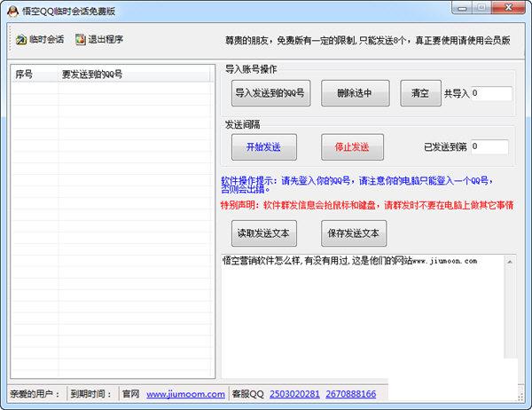
Task: Click the 已发送到第 label
Action: pyautogui.click(x=445, y=147)
